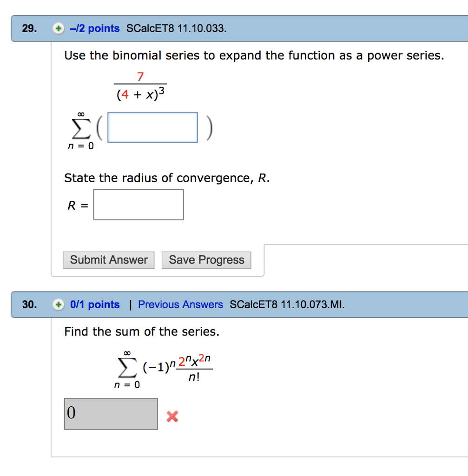Expand question 30 with the green plus icon
This screenshot has height=476, width=468.
tap(58, 304)
